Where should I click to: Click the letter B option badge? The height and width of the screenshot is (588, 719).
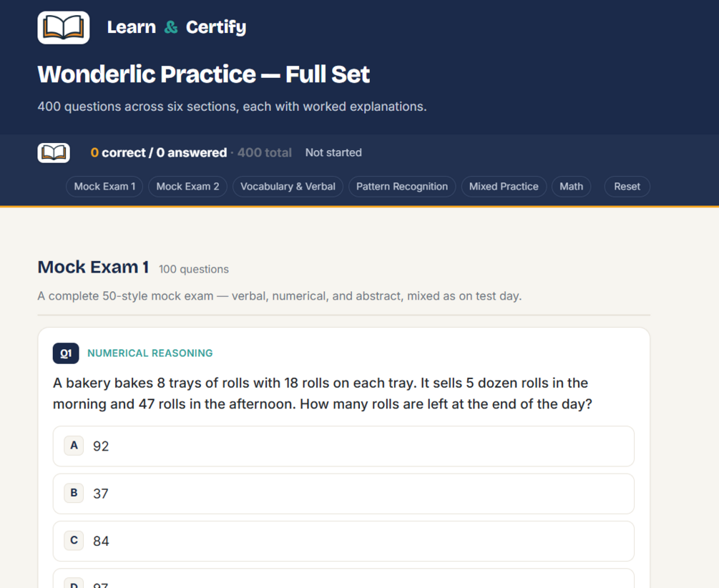click(x=74, y=493)
